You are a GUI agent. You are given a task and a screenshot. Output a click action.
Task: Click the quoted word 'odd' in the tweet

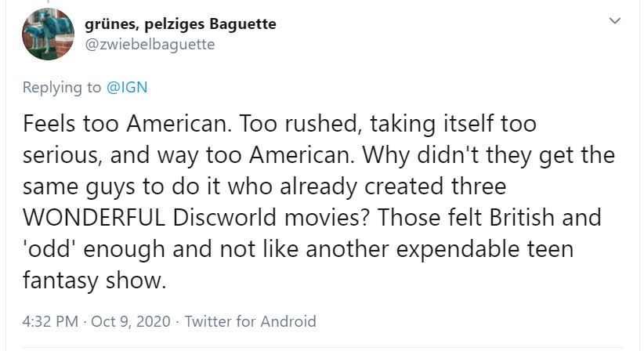(52, 249)
